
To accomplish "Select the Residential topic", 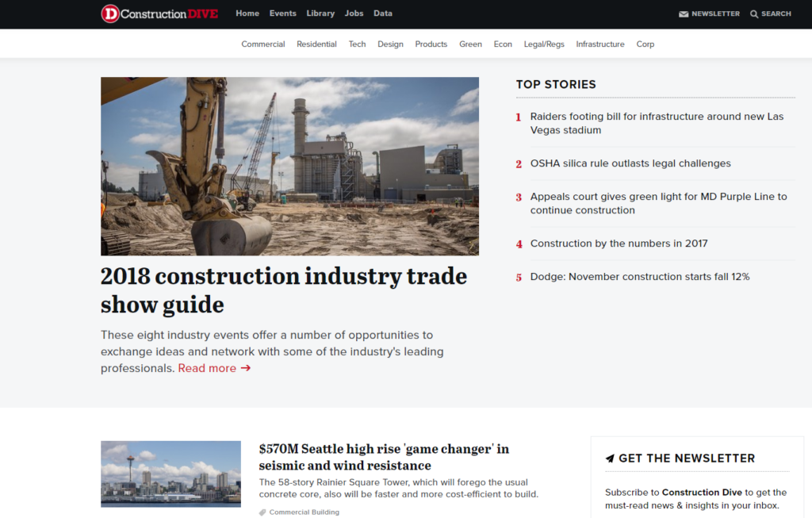I will pyautogui.click(x=316, y=44).
